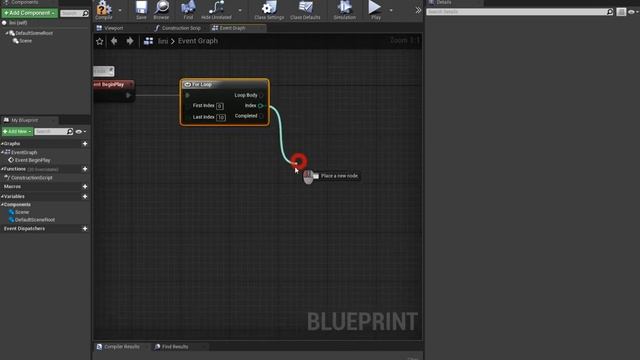Expand the toolbar overflow chevrons
The height and width of the screenshot is (360, 640).
(418, 10)
